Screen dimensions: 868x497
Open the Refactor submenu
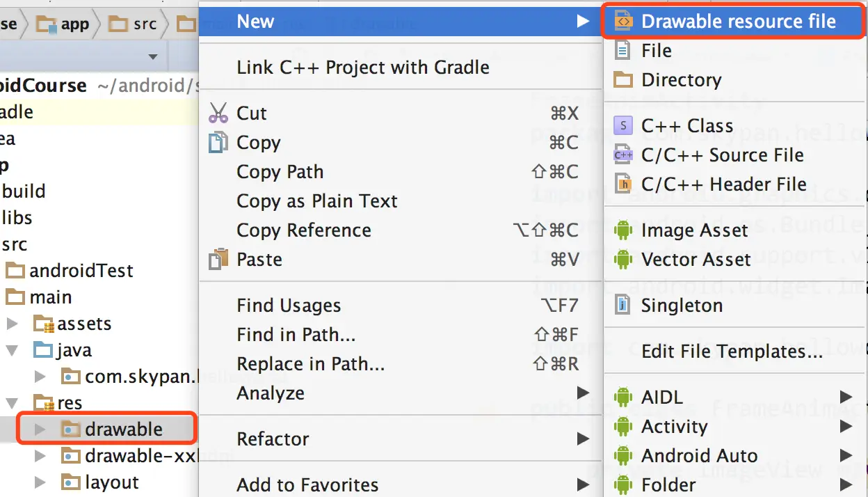coord(273,439)
